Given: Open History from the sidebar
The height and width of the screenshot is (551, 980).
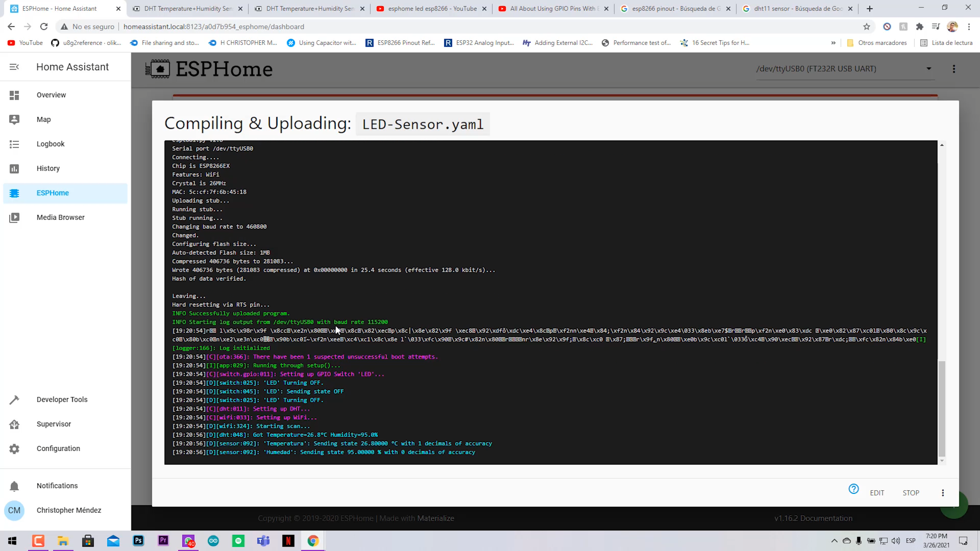Looking at the screenshot, I should tap(48, 168).
